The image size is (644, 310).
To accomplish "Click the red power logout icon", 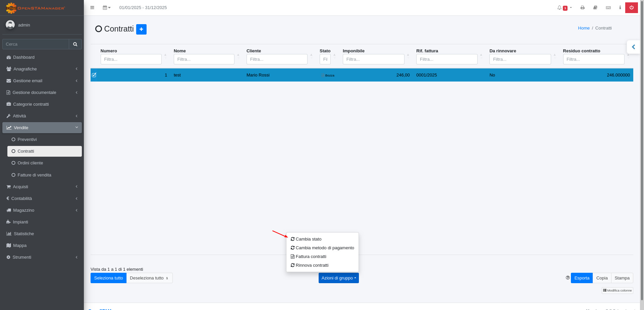I will [631, 8].
